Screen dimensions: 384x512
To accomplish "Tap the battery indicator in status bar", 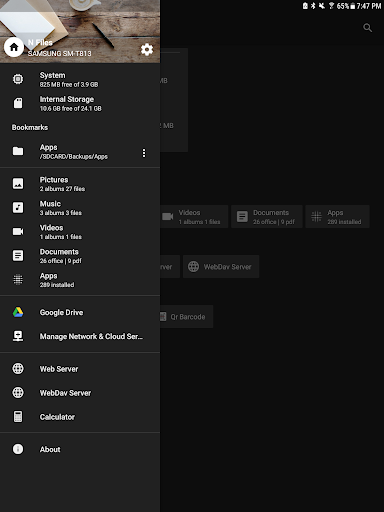I will [352, 6].
